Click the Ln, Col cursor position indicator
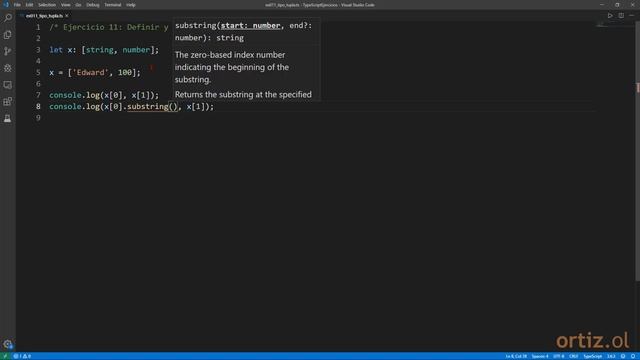 (x=516, y=356)
